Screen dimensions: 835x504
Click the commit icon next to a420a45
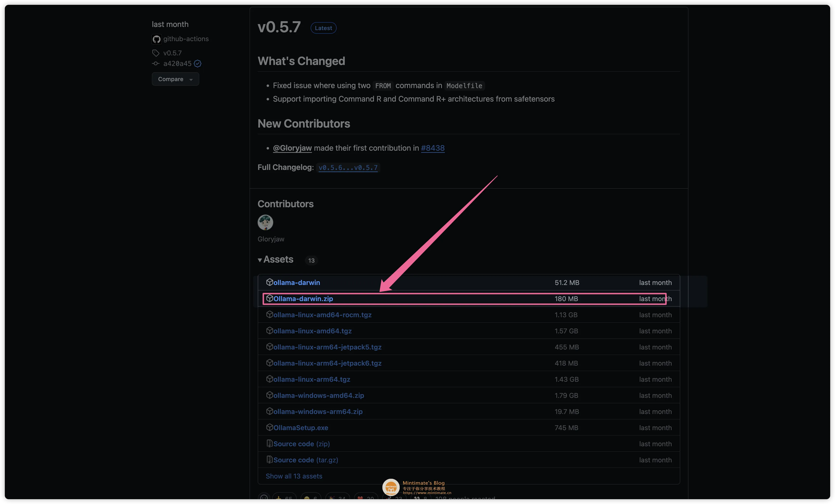click(155, 64)
